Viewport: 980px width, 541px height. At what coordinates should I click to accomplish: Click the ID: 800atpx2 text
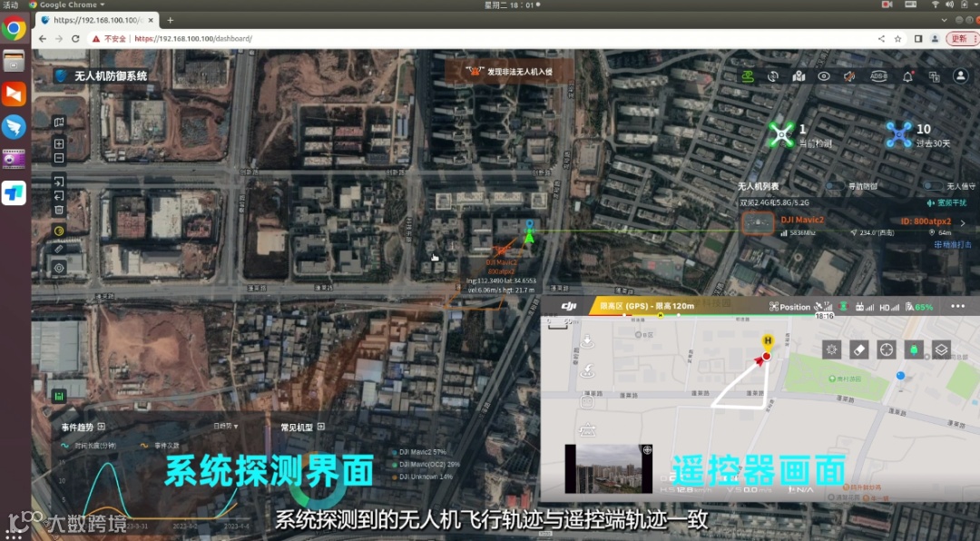[926, 221]
